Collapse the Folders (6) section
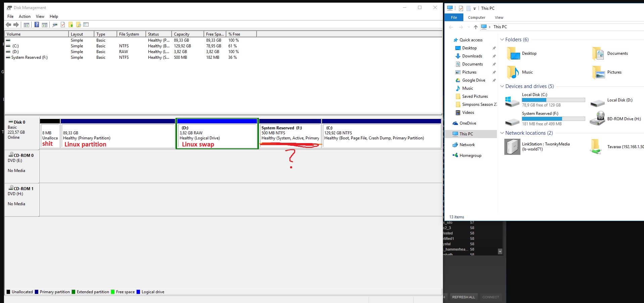The image size is (644, 303). (502, 40)
